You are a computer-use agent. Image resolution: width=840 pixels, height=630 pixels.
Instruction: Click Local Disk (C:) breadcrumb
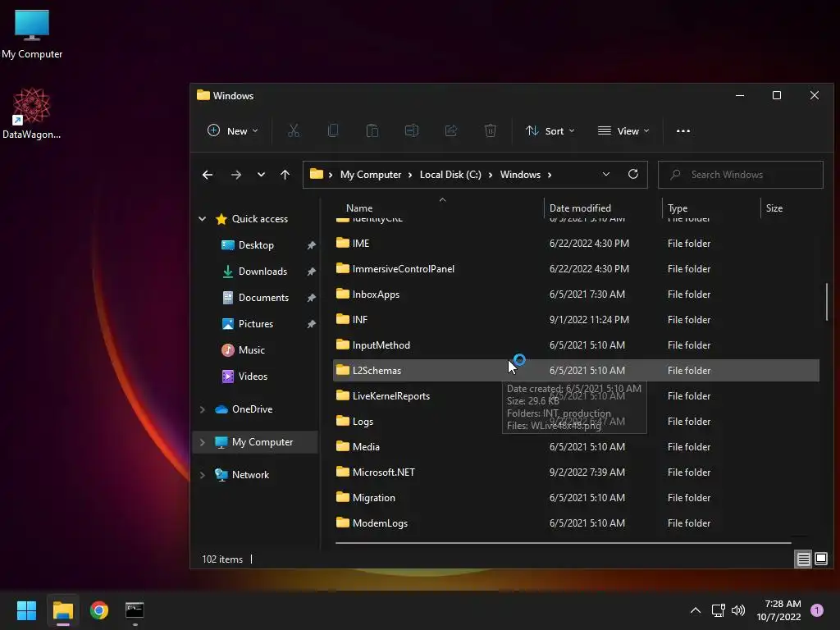coord(450,175)
